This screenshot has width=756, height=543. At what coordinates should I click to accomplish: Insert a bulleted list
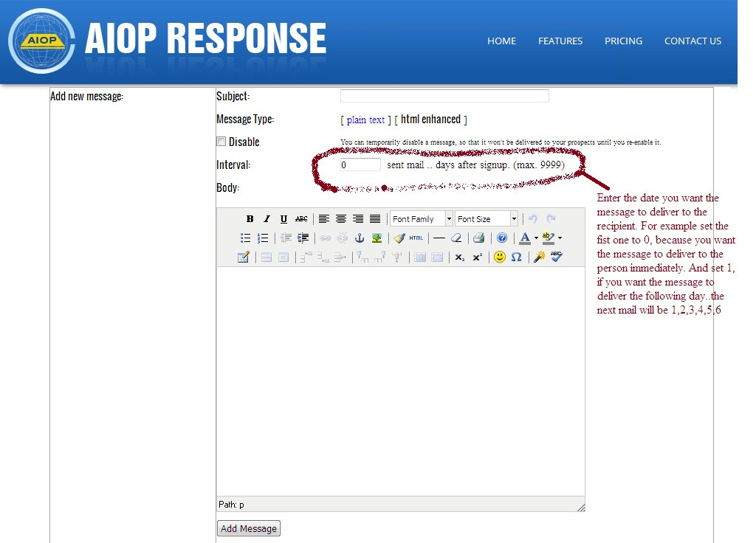(x=245, y=238)
